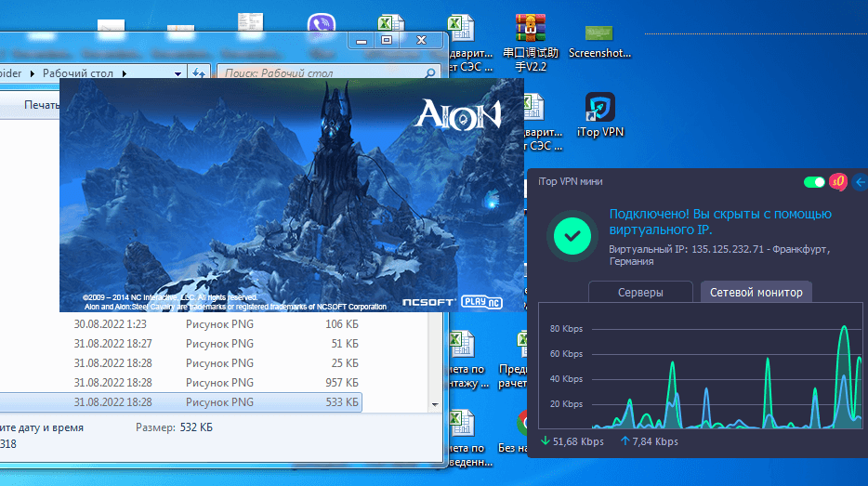Open the Viber icon on desktop
The width and height of the screenshot is (868, 486).
321,26
